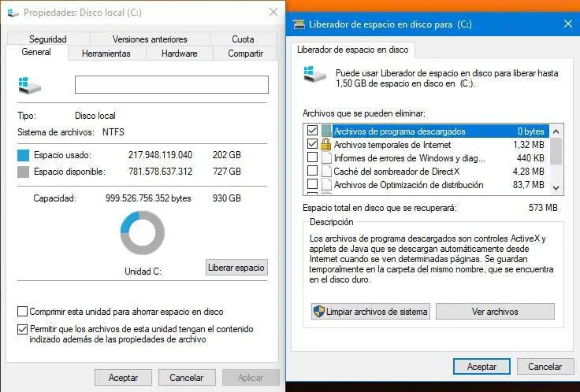Viewport: 580px width, 392px height.
Task: Click the padlock icon for Archivos temporales de Internet
Action: (x=325, y=145)
